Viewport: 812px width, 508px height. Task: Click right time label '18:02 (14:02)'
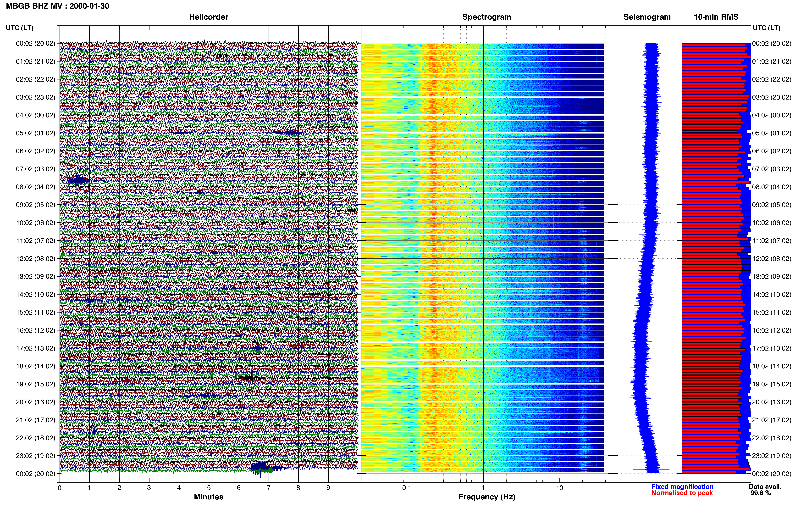coord(772,366)
